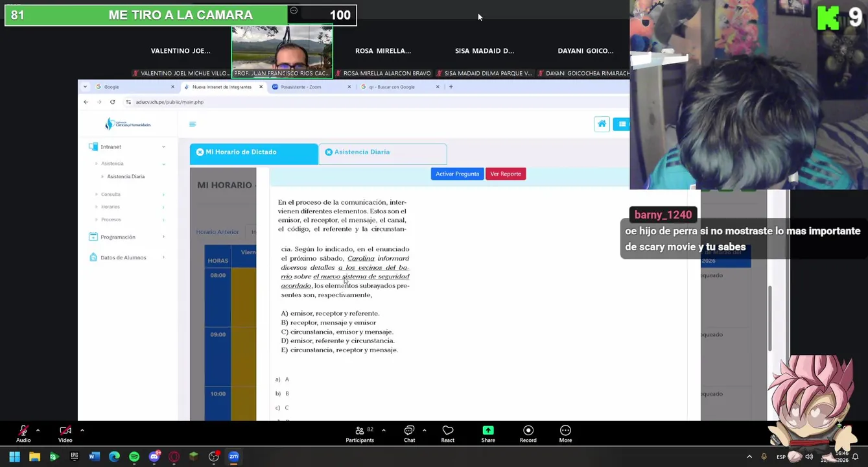Open the system volume control
Viewport: 868px width, 467px height.
[809, 457]
